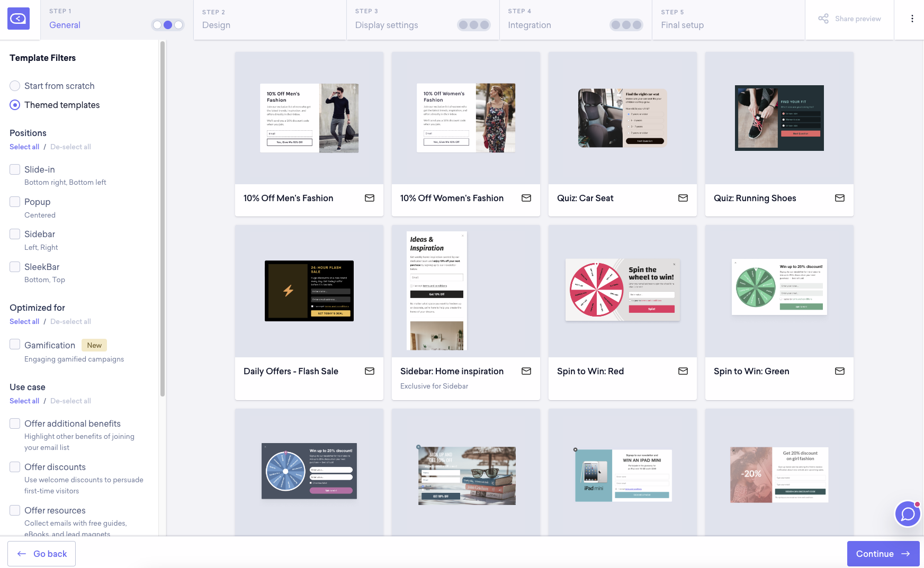Click the Share preview icon
The height and width of the screenshot is (568, 924).
tap(823, 18)
